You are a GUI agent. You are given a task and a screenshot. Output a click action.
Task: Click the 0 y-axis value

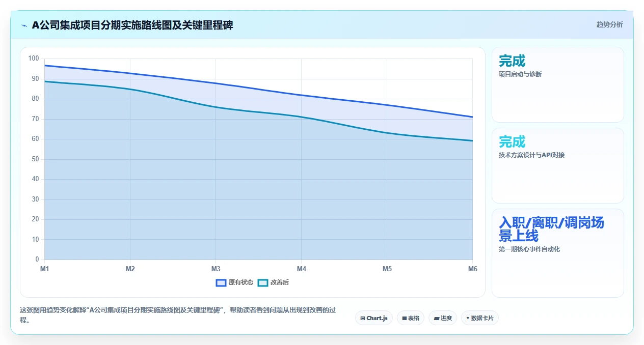37,260
